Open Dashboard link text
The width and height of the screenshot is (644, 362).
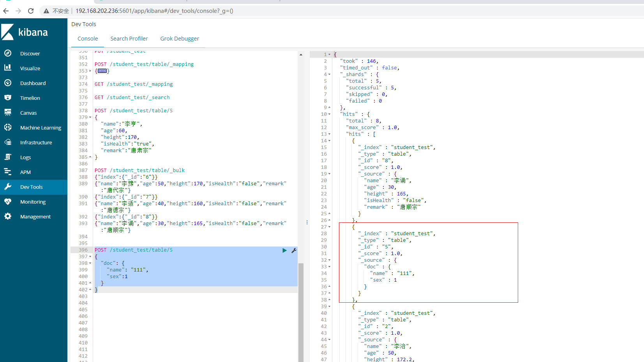click(x=33, y=83)
